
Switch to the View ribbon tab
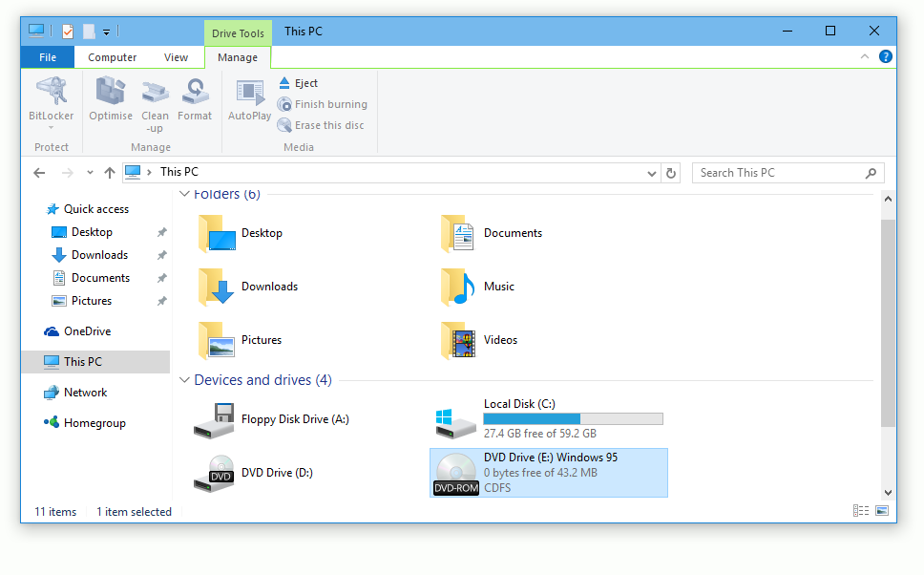pos(176,57)
